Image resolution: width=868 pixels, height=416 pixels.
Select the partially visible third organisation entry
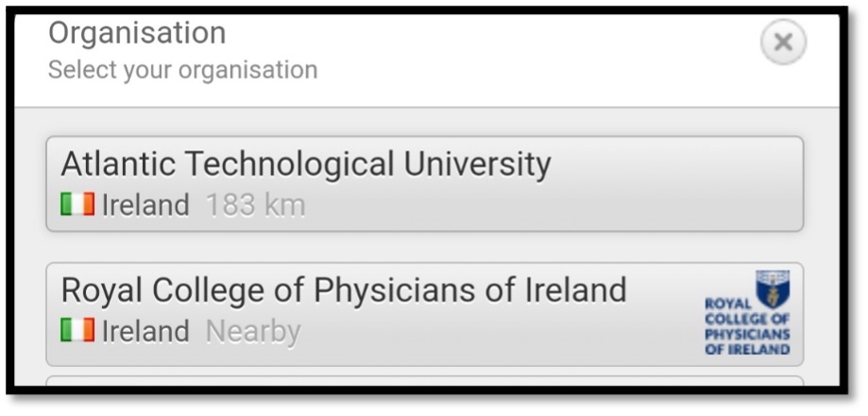tap(424, 381)
